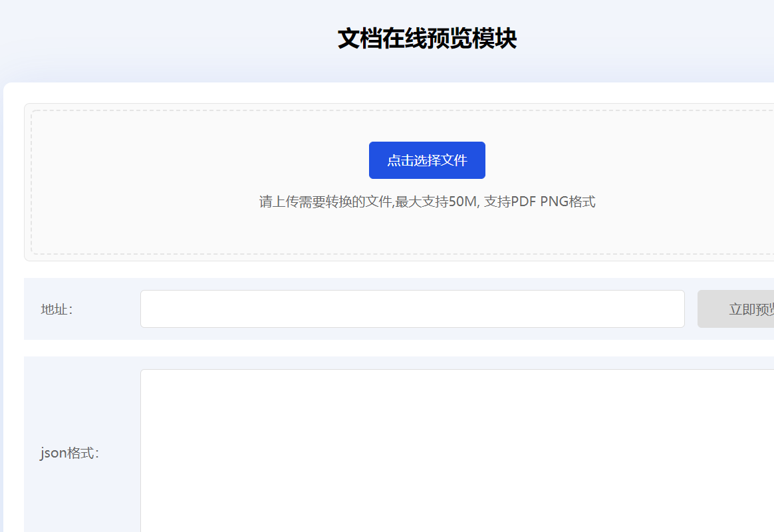Click the PDF PNG format support text
Viewport: 774px width, 532px height.
[x=565, y=201]
